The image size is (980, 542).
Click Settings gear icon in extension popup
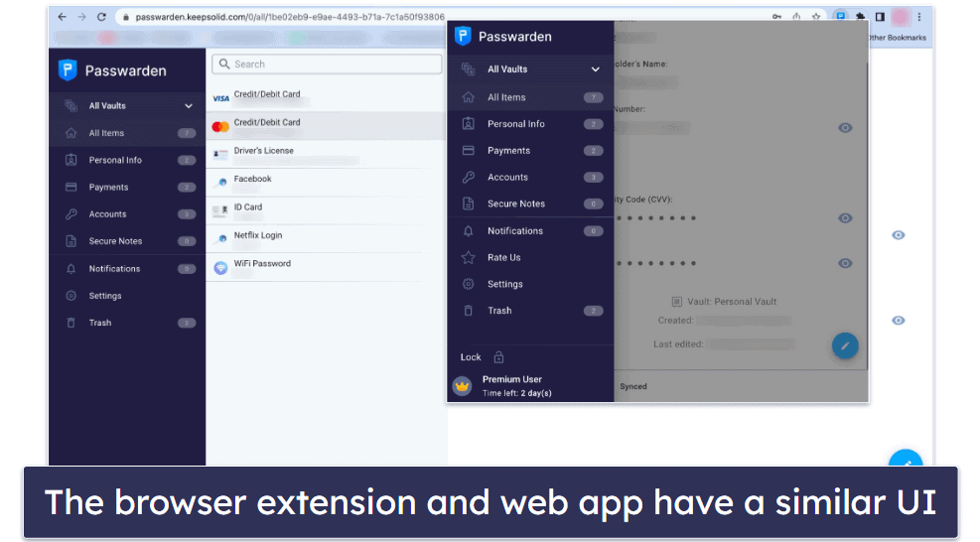click(x=468, y=285)
